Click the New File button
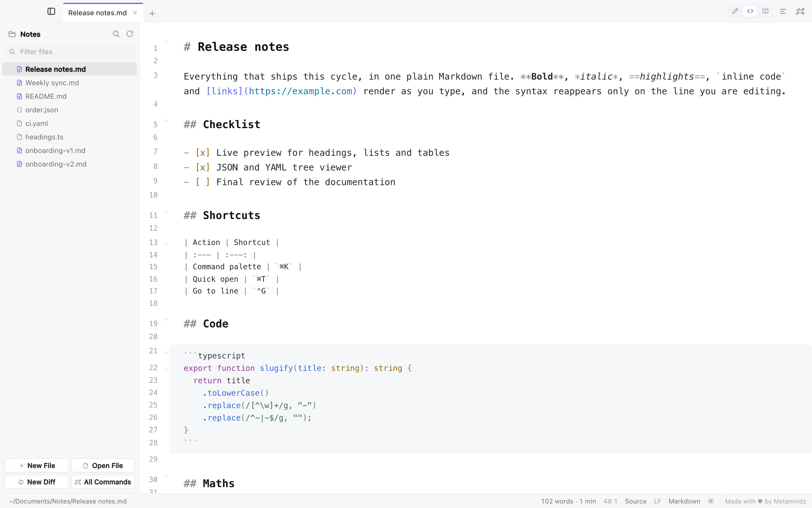 37,465
